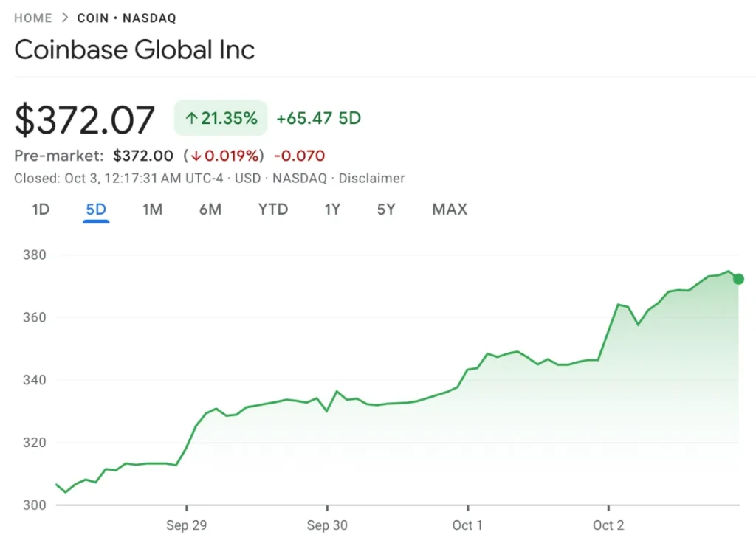Select the YTD range tab

point(272,210)
